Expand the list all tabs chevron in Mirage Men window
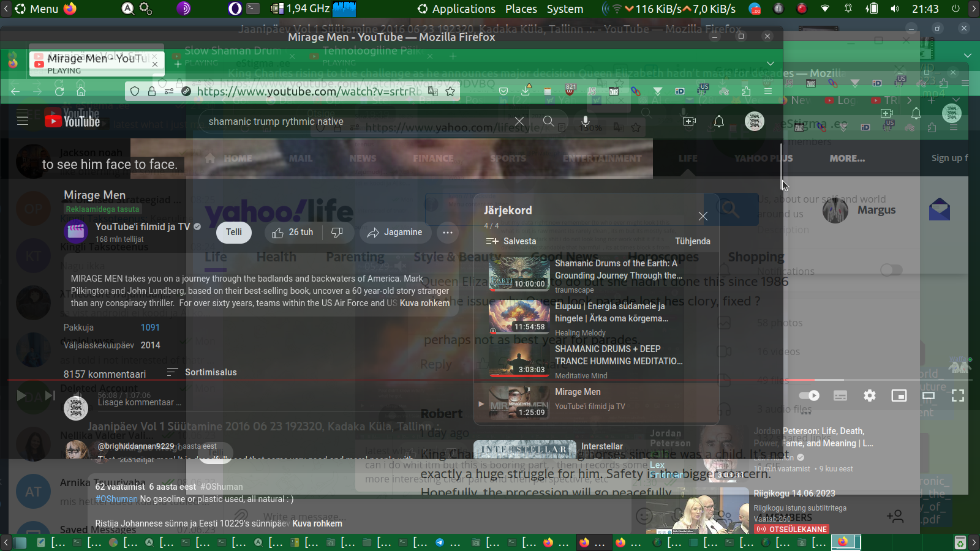 click(x=771, y=63)
